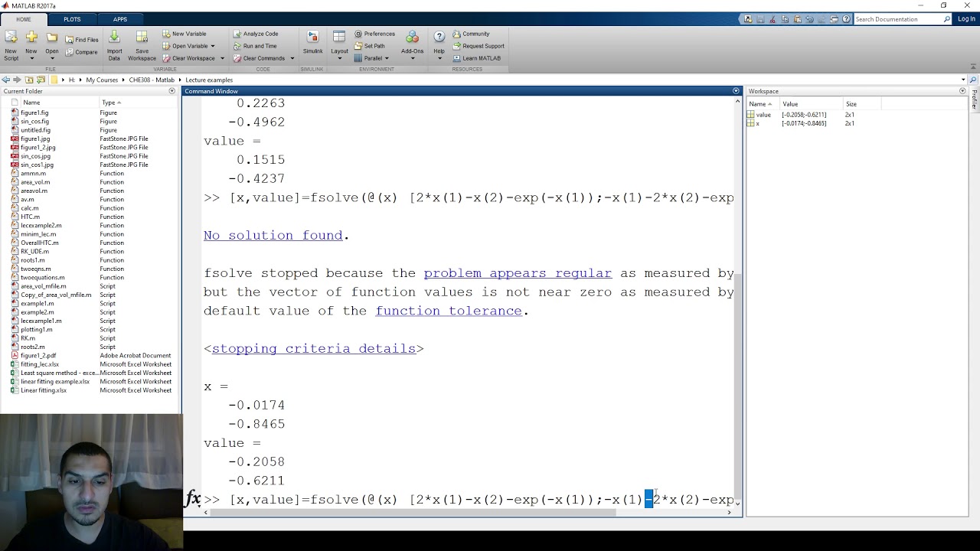The image size is (980, 551).
Task: Expand the Open Variable dropdown
Action: 213,46
